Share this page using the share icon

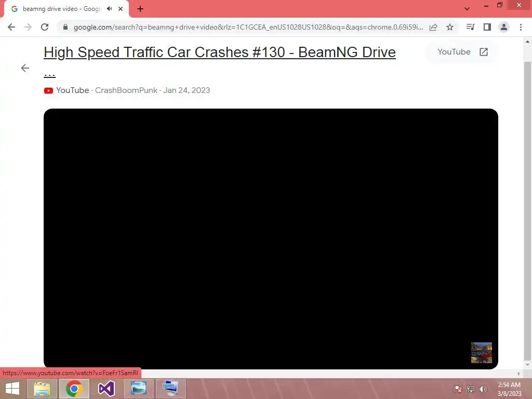(433, 27)
